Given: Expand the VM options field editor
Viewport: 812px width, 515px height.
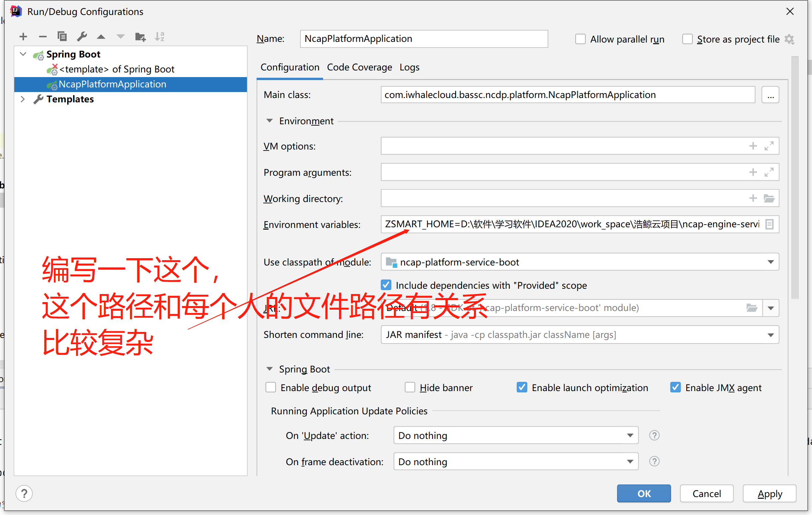Looking at the screenshot, I should (769, 146).
